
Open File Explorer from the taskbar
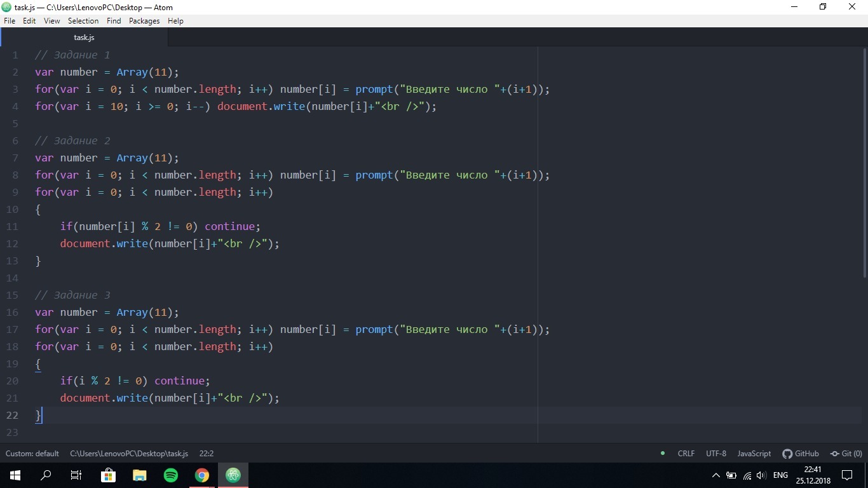coord(140,475)
